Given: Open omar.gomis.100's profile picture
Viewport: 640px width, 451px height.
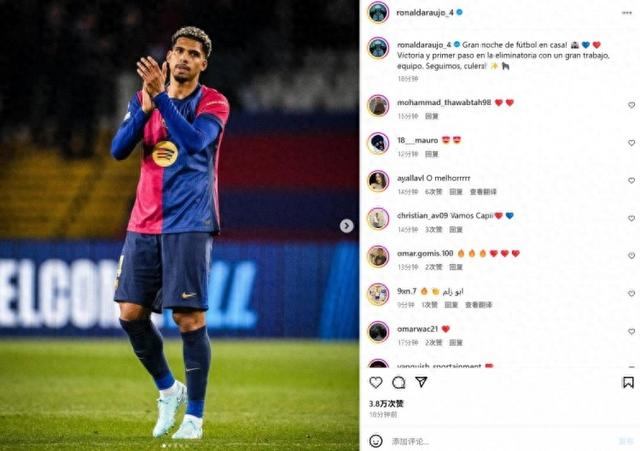Looking at the screenshot, I should click(378, 256).
